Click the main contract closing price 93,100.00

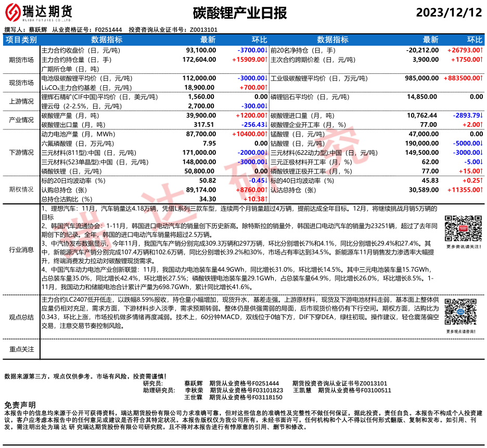[x=201, y=50]
